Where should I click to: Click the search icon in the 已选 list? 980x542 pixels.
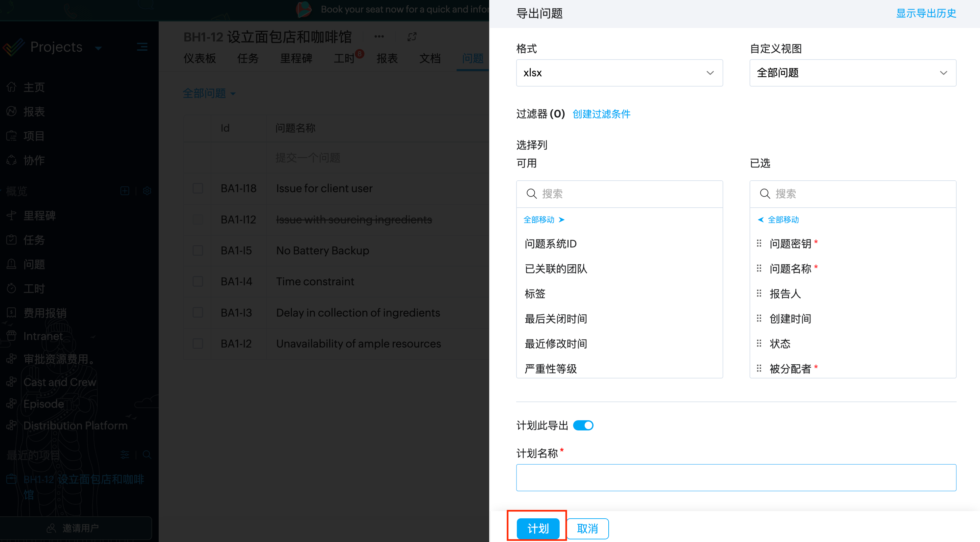click(x=765, y=194)
